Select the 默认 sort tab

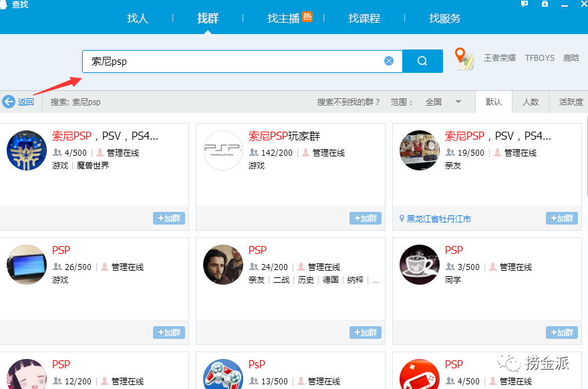[494, 102]
